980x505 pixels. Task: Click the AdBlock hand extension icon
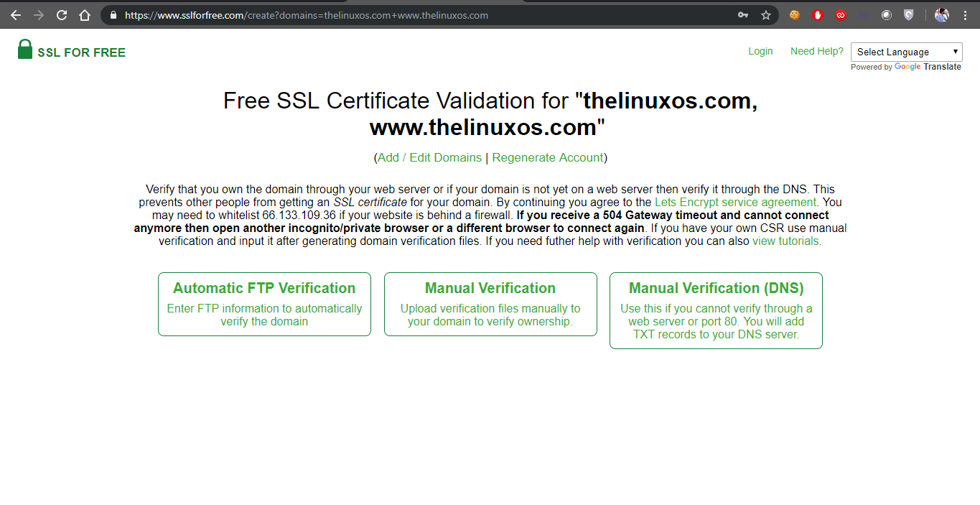[817, 14]
